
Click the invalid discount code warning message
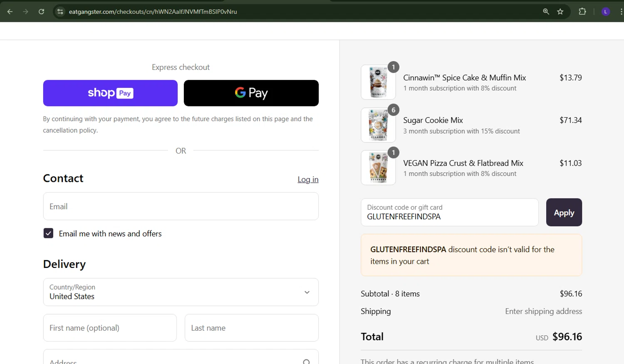(x=471, y=255)
